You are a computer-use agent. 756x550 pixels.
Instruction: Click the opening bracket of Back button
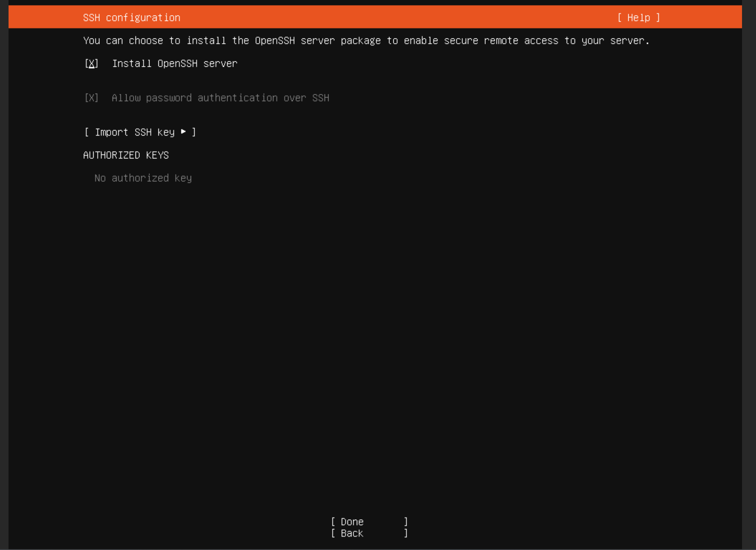tap(333, 533)
